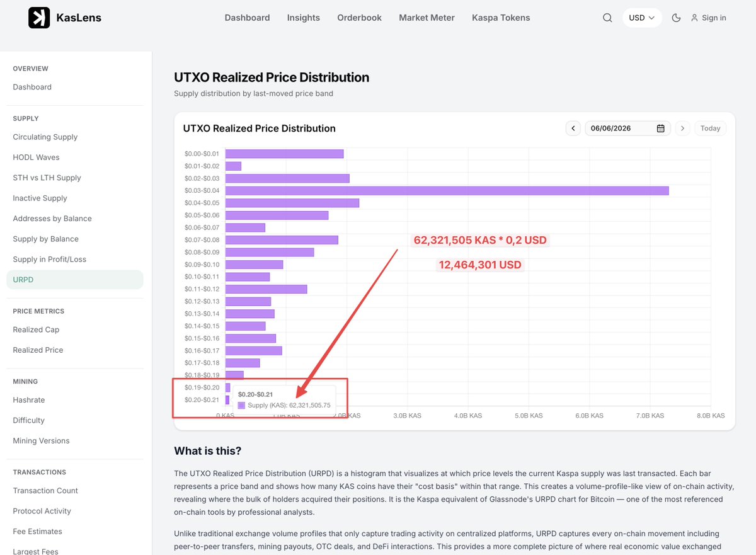The image size is (756, 555).
Task: Click 'Supply distribution by last-moved price band' subtitle
Action: [253, 93]
